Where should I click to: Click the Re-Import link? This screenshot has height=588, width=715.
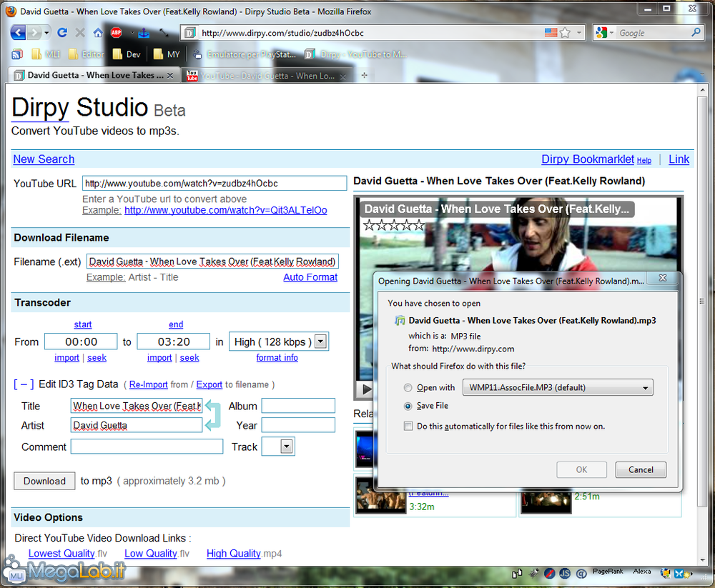click(x=149, y=384)
